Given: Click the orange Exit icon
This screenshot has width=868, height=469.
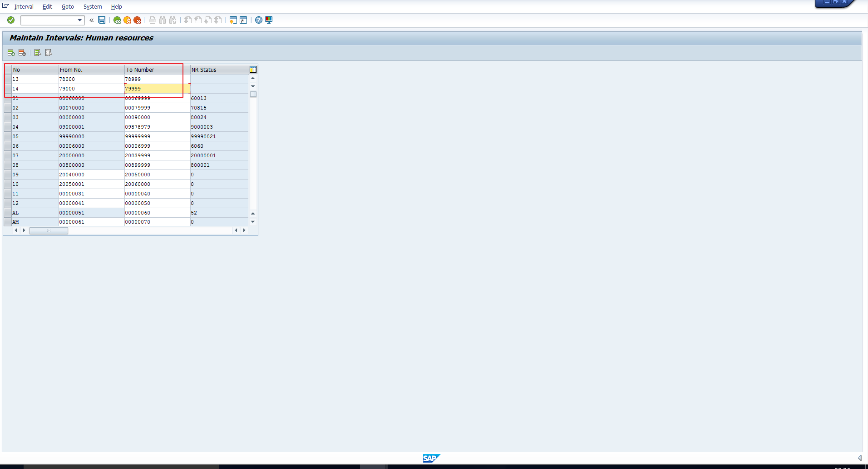Looking at the screenshot, I should point(127,20).
